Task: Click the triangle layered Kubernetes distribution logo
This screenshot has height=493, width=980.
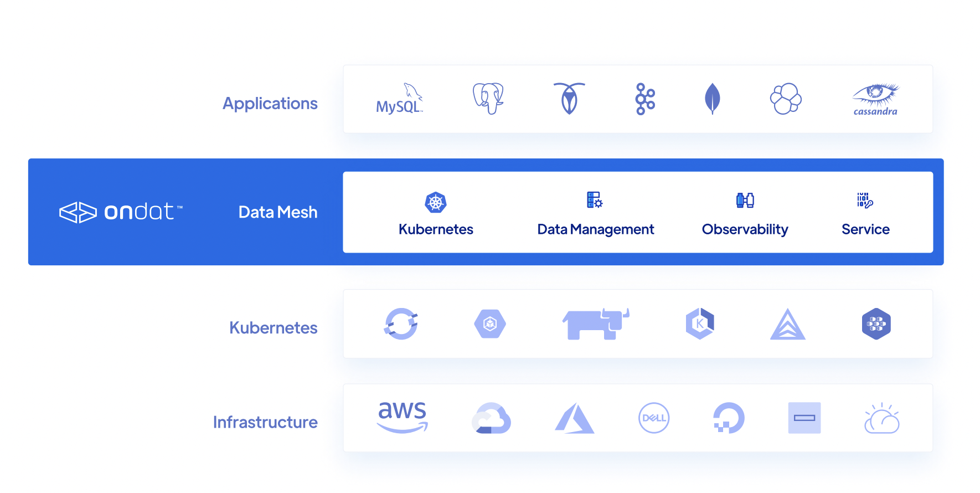Action: pyautogui.click(x=787, y=324)
